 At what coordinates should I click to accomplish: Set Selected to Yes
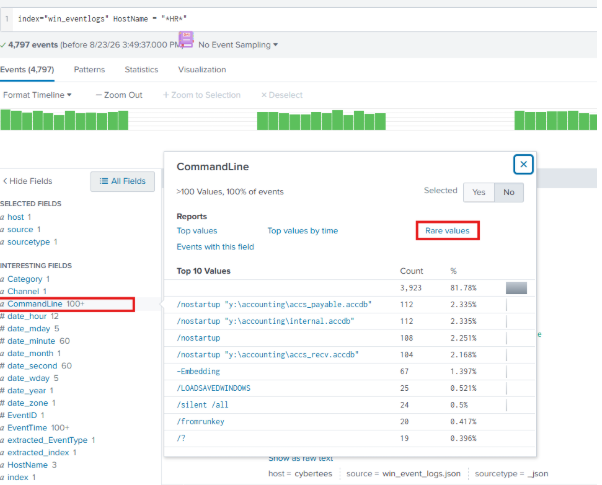point(478,192)
